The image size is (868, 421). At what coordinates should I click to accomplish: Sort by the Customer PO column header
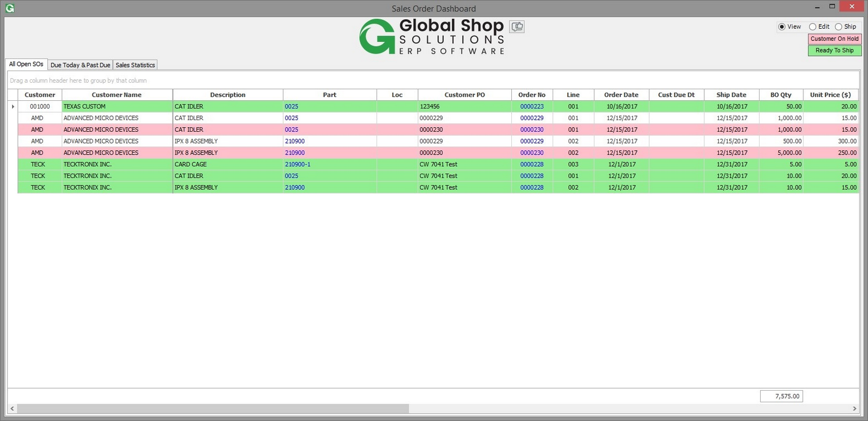[465, 95]
